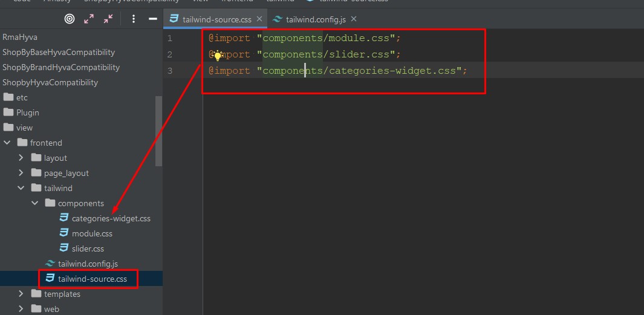Click the Select Opened File target icon
The image size is (644, 315).
pyautogui.click(x=70, y=19)
